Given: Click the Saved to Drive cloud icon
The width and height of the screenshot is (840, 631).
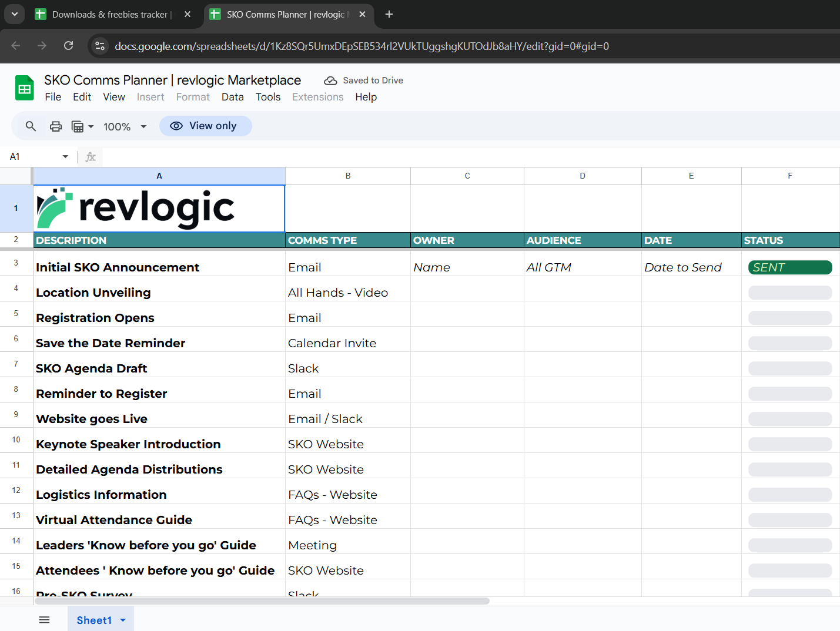Looking at the screenshot, I should pyautogui.click(x=330, y=80).
